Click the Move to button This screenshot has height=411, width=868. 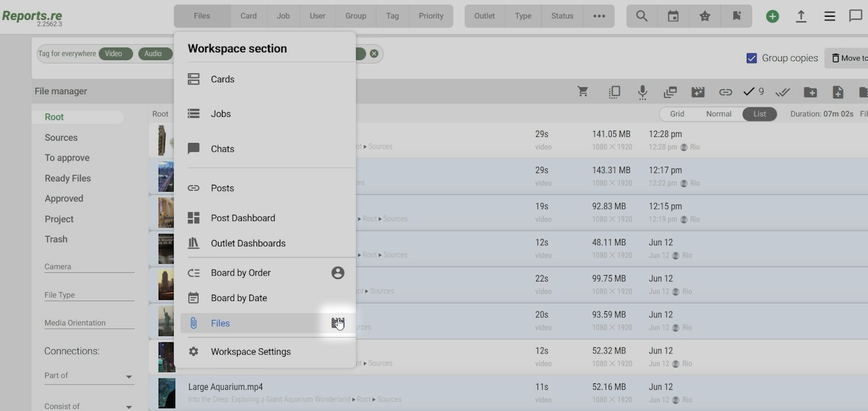pos(849,58)
